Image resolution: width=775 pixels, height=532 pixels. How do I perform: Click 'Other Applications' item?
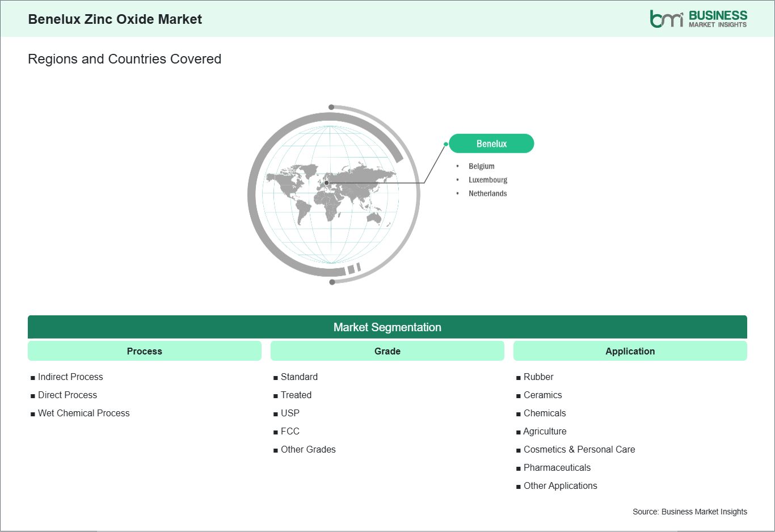[x=561, y=485]
